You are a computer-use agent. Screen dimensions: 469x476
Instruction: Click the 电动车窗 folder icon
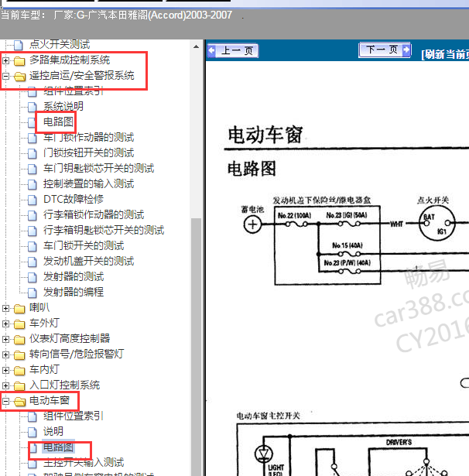(x=19, y=402)
